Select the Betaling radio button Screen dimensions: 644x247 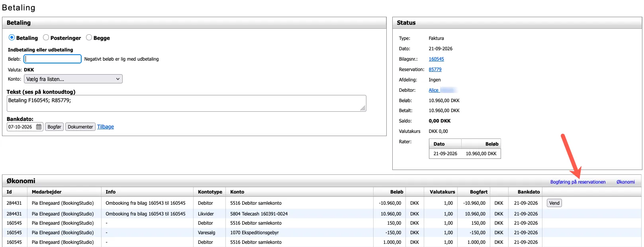click(12, 38)
